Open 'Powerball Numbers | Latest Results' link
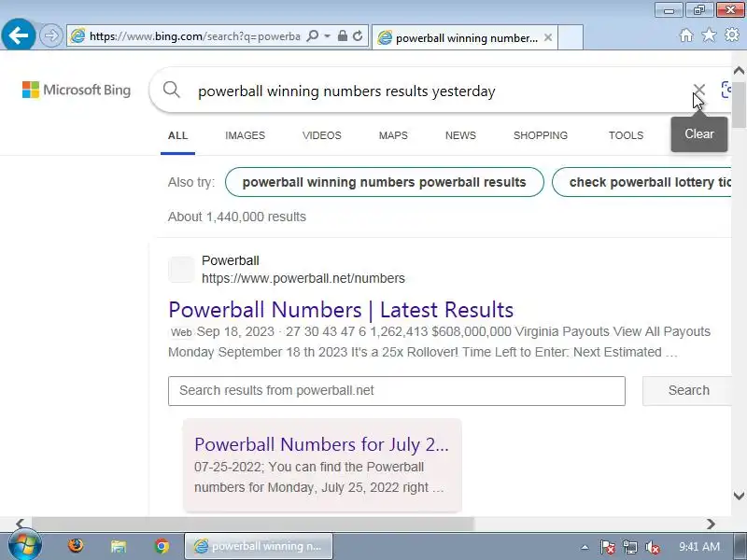747x560 pixels. pos(341,310)
